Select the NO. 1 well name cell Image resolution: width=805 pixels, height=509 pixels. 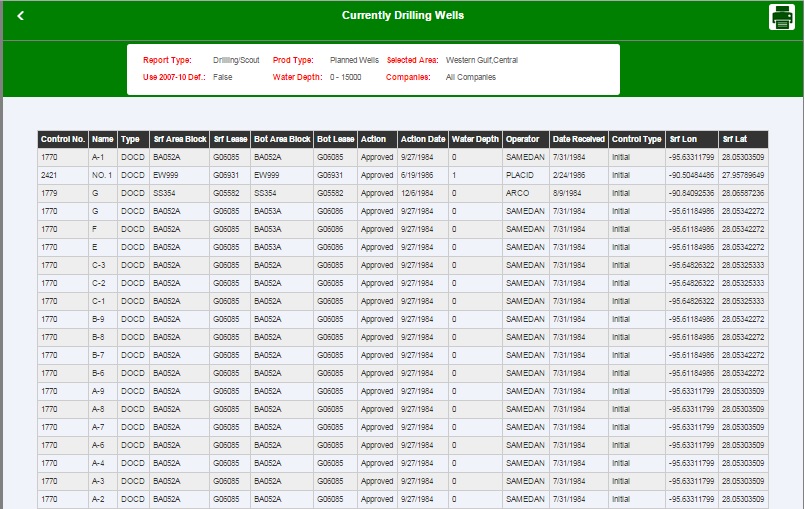pos(103,175)
